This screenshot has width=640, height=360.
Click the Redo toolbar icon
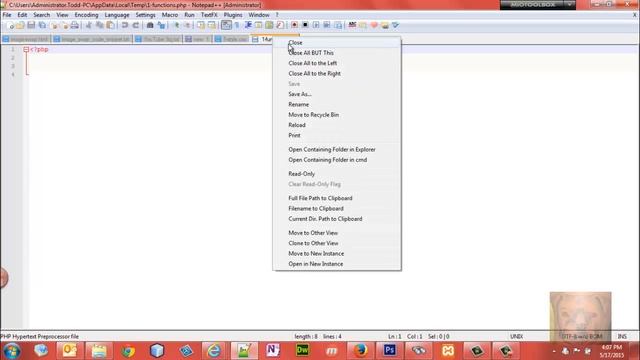[136, 25]
